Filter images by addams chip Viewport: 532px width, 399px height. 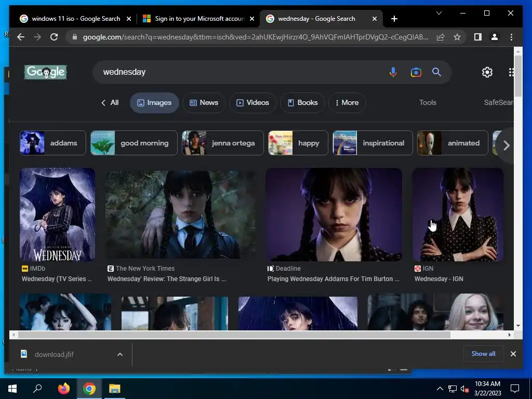[x=53, y=143]
